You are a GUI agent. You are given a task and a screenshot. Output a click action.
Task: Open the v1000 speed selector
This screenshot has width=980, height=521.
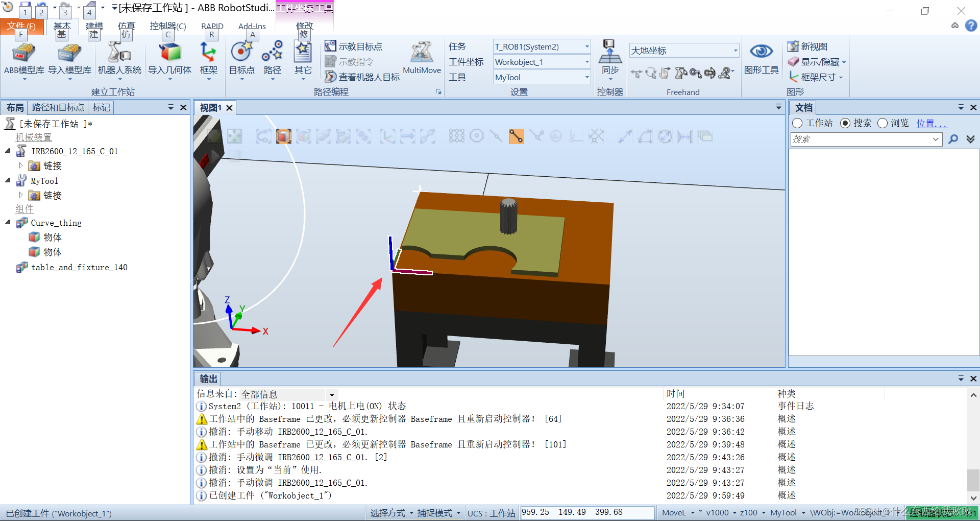point(721,512)
